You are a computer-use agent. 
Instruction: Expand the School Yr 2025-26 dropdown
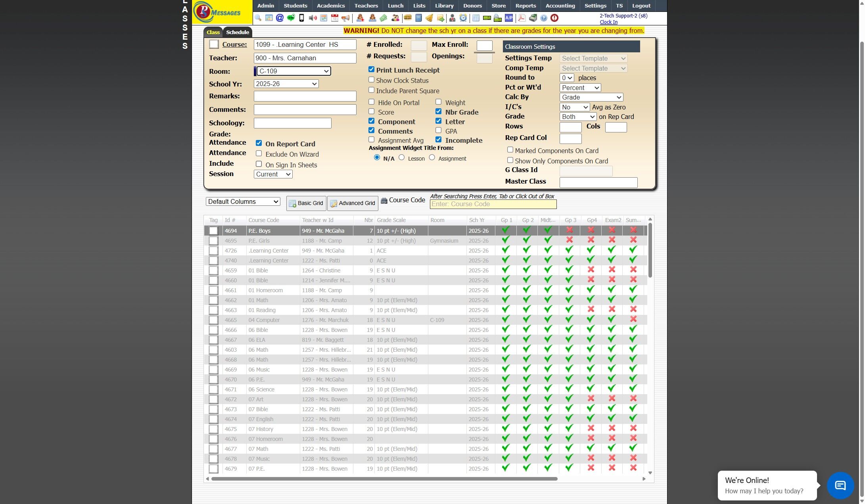click(286, 84)
